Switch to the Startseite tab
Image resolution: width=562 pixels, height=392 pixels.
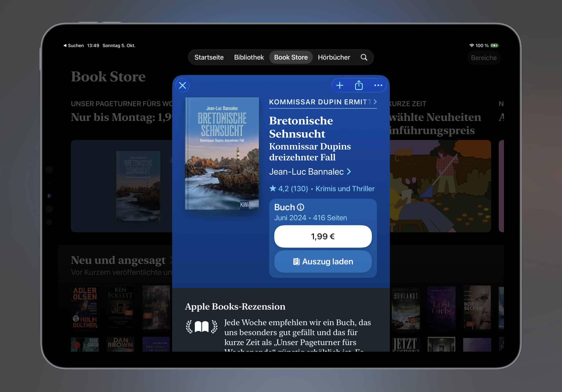tap(209, 57)
